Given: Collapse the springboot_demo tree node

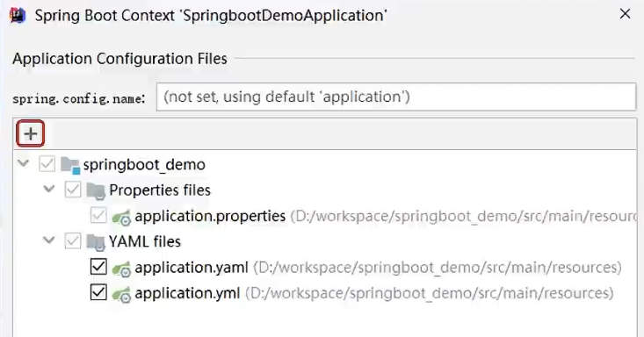Looking at the screenshot, I should pos(24,163).
